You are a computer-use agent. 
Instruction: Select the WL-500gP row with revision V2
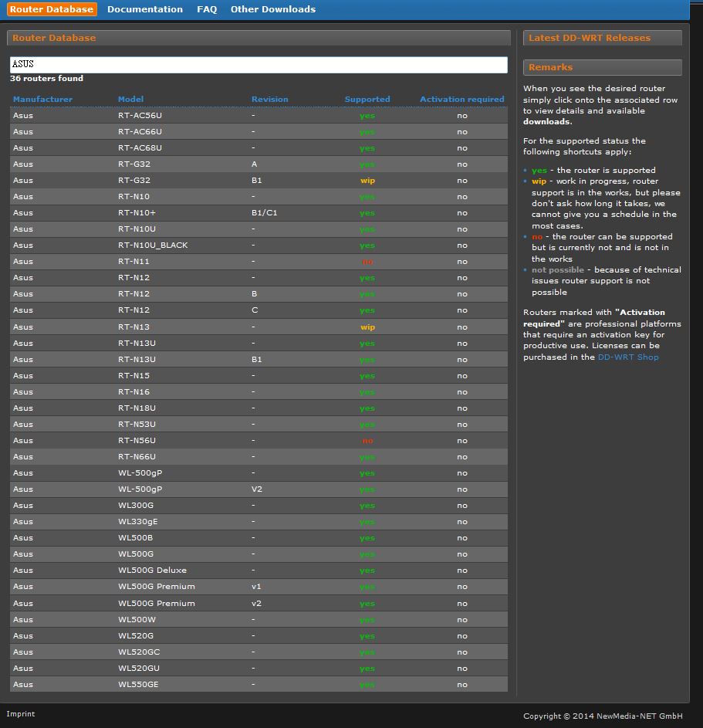pyautogui.click(x=259, y=489)
